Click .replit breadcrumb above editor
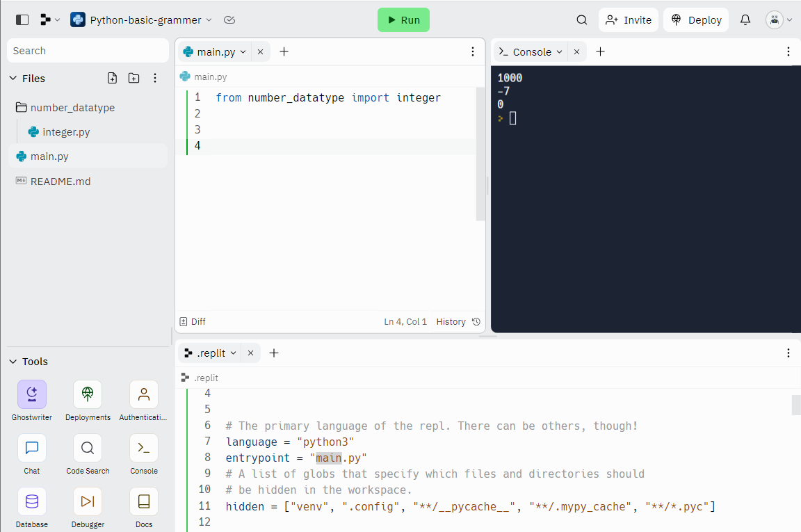 (x=200, y=378)
